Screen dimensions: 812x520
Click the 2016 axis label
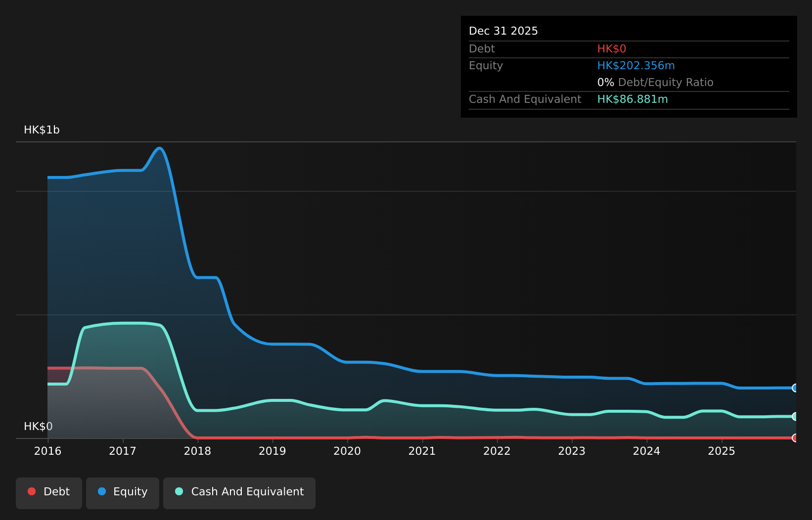pos(47,451)
